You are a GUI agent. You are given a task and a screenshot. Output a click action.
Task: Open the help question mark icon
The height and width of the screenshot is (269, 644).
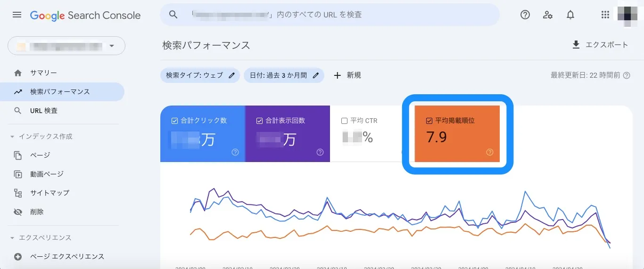coord(525,15)
